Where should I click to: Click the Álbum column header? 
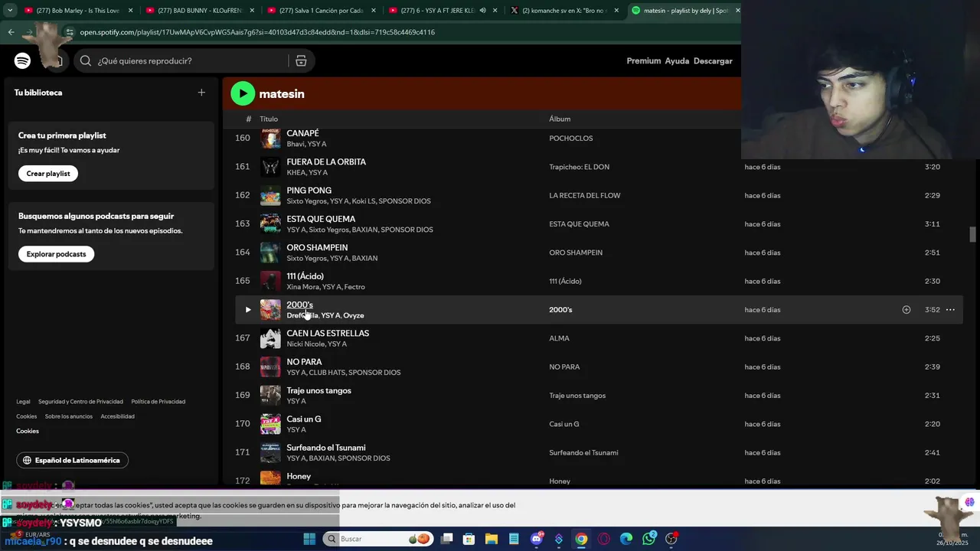point(560,119)
